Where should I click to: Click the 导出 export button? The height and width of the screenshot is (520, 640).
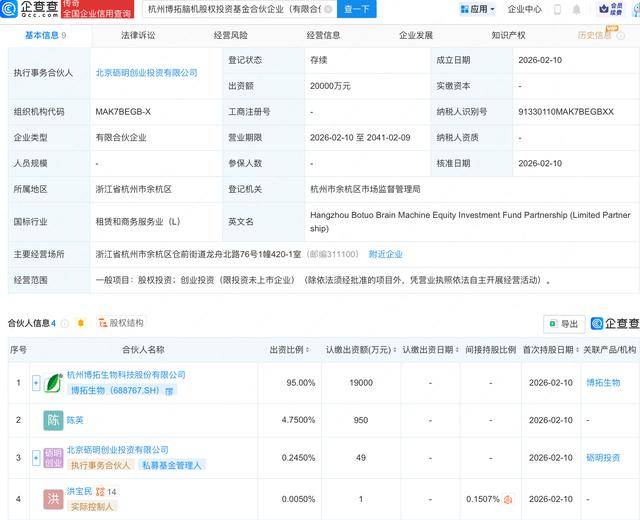point(564,323)
